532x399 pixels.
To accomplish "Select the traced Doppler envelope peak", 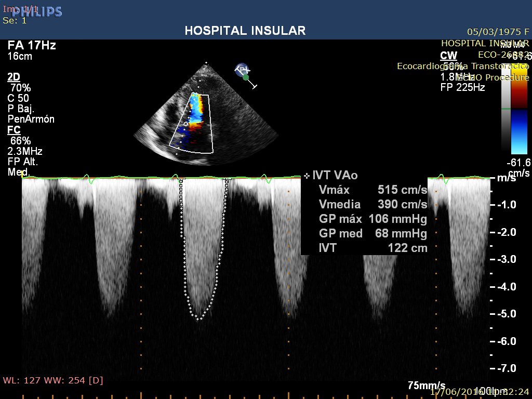I will coord(199,318).
